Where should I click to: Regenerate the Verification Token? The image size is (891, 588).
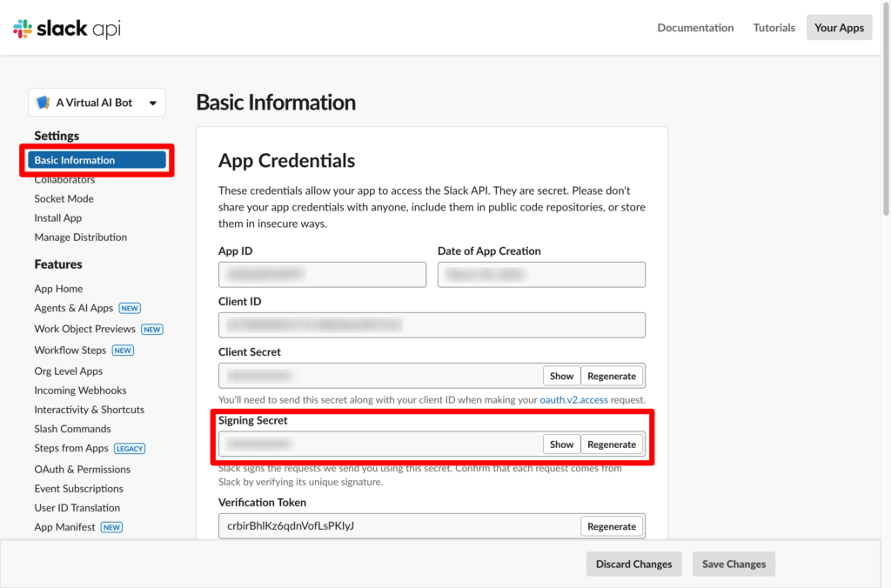tap(612, 526)
